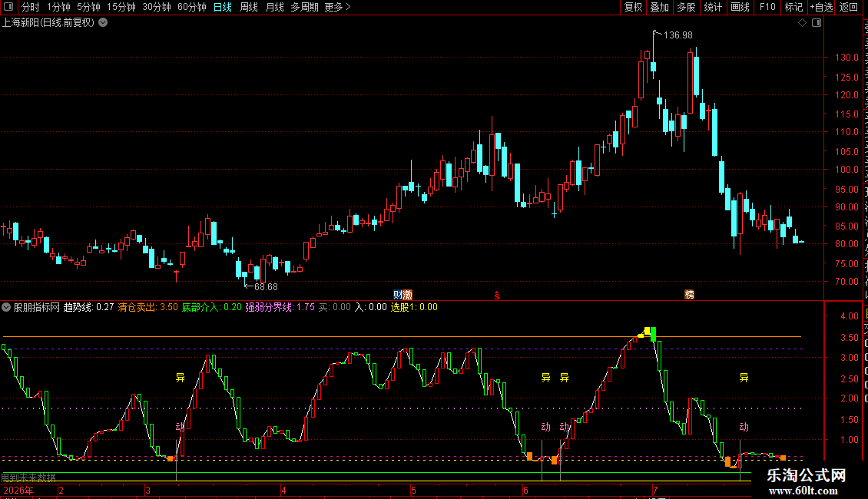The image size is (868, 499).
Task: Switch to 15分钟 period
Action: pos(121,7)
